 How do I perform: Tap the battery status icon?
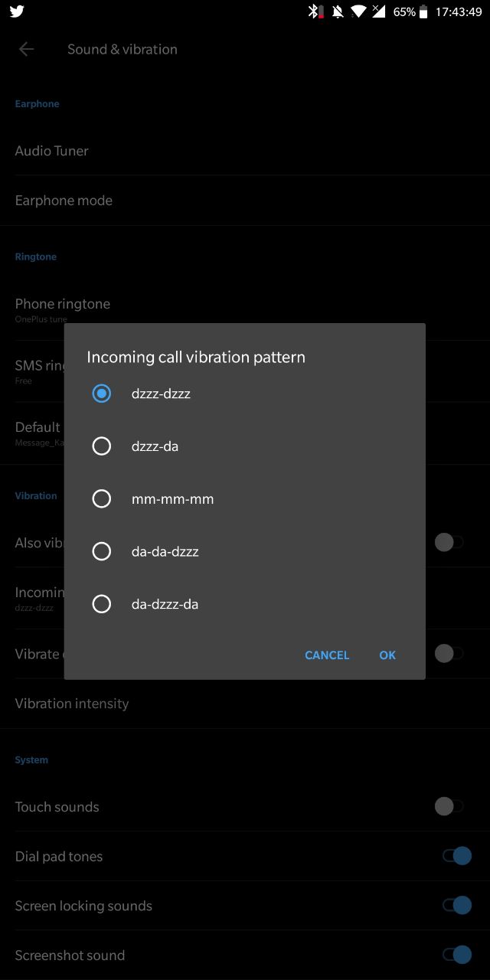pyautogui.click(x=423, y=11)
